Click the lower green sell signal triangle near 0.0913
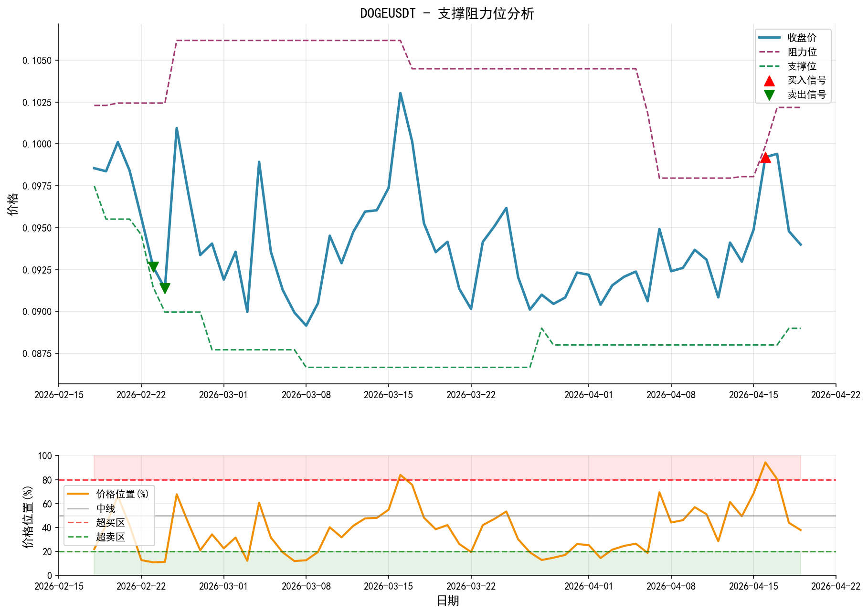The height and width of the screenshot is (613, 868). click(x=165, y=288)
